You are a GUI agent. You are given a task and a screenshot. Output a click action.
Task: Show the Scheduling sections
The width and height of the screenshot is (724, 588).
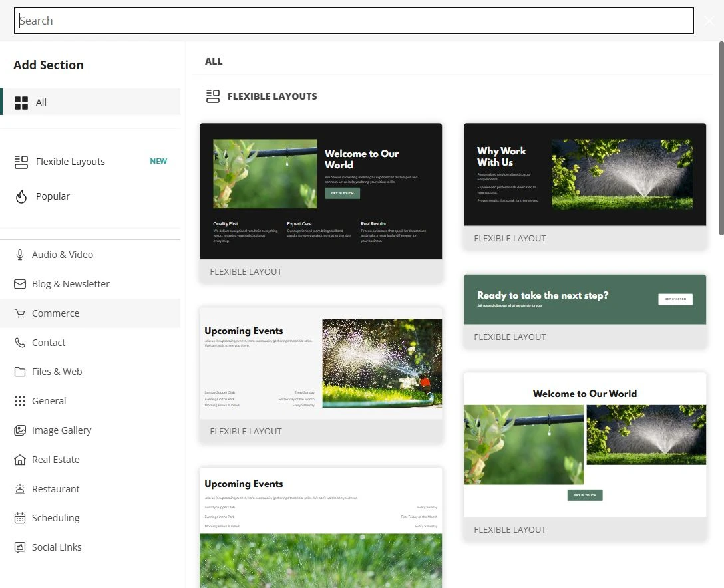(x=90, y=518)
